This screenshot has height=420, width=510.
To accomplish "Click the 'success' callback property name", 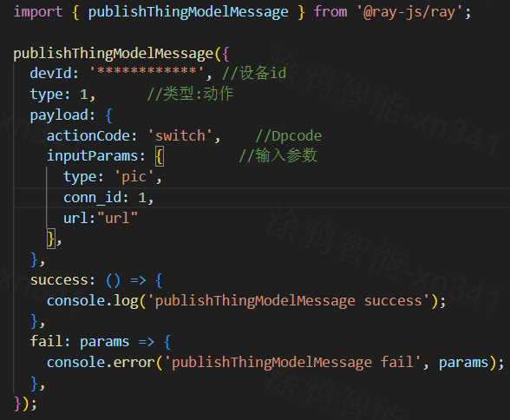I will click(x=59, y=280).
